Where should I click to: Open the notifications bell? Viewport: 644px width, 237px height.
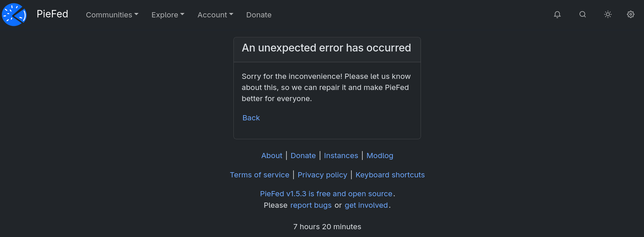click(557, 14)
